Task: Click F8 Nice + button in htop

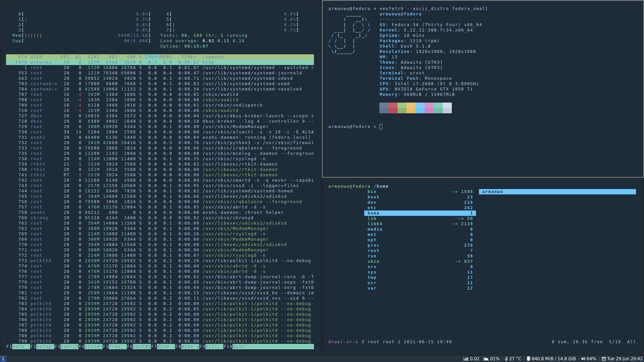Action: [x=187, y=347]
